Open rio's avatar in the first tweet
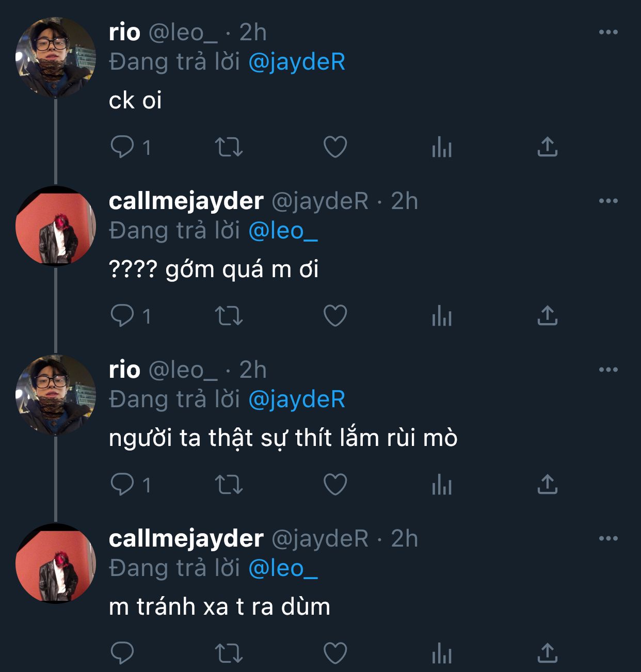The image size is (641, 672). point(56,57)
